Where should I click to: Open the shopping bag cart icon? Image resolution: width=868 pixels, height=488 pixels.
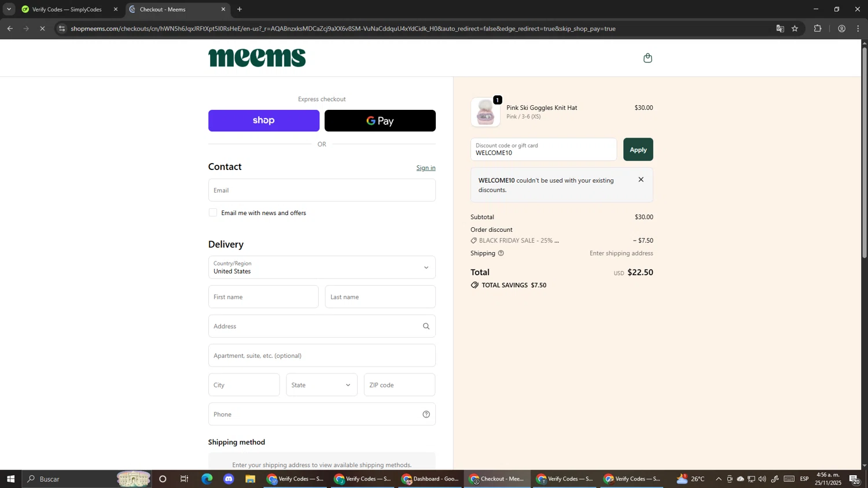coord(648,58)
